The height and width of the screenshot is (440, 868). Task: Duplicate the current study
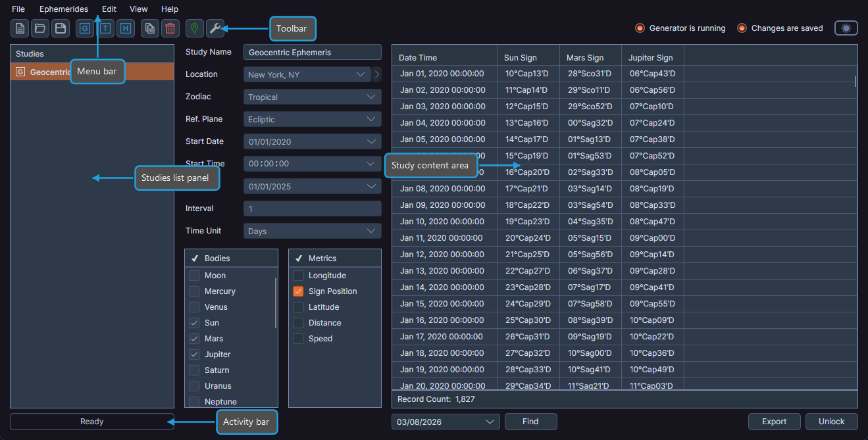coord(149,28)
